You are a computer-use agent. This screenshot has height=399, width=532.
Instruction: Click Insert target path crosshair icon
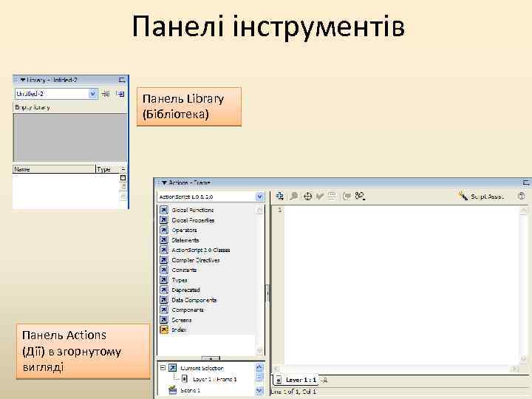coord(307,196)
